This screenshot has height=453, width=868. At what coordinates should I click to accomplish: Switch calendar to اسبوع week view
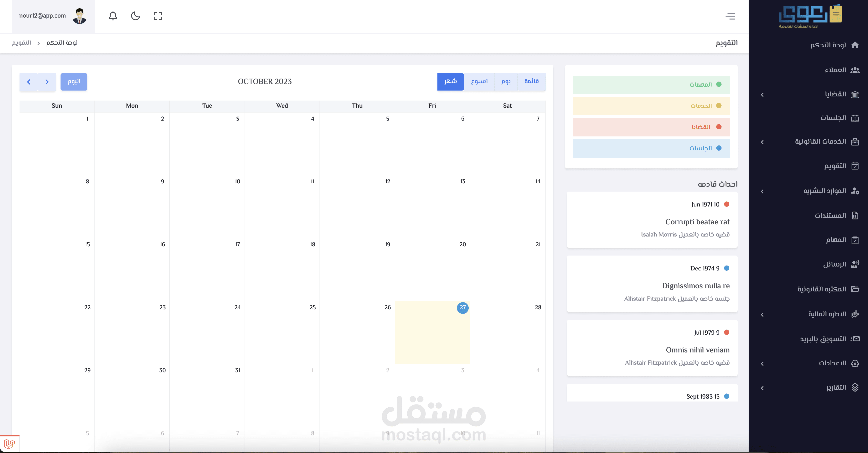pyautogui.click(x=479, y=82)
